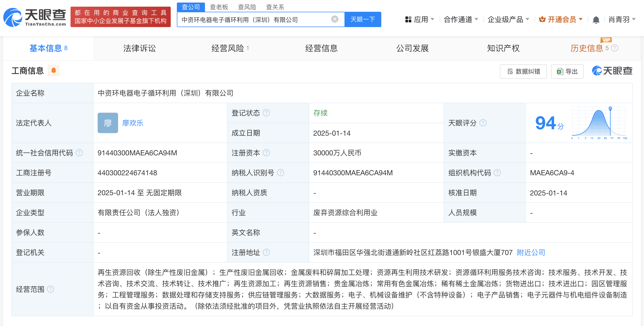Open user menu 肖青羽
This screenshot has width=644, height=326.
(622, 19)
